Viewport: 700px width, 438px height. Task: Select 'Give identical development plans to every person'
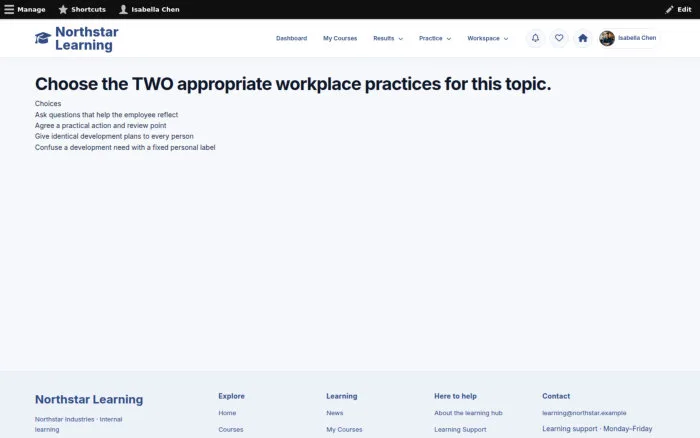(114, 136)
